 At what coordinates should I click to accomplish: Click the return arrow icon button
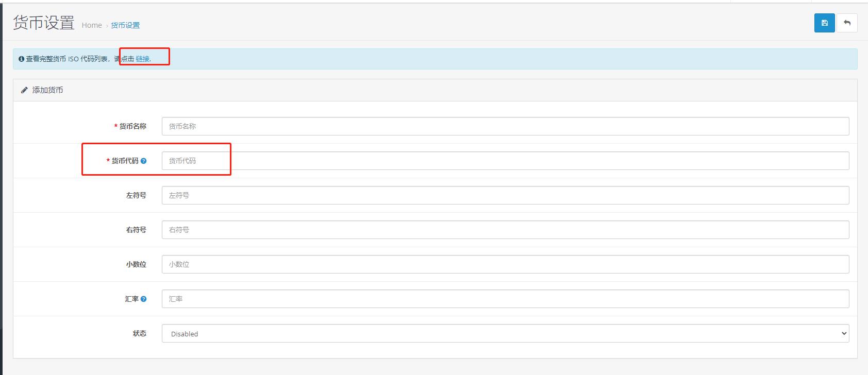pos(847,23)
